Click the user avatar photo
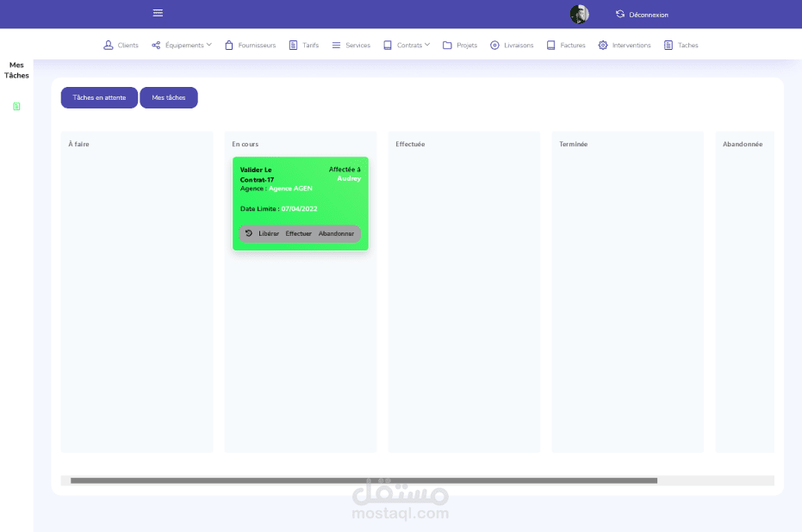This screenshot has width=802, height=532. (579, 15)
